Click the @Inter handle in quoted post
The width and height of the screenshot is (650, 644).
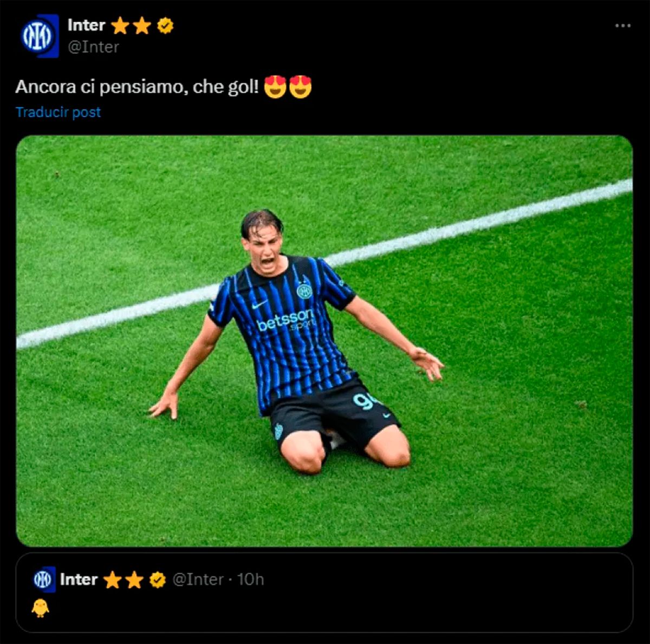[x=198, y=580]
